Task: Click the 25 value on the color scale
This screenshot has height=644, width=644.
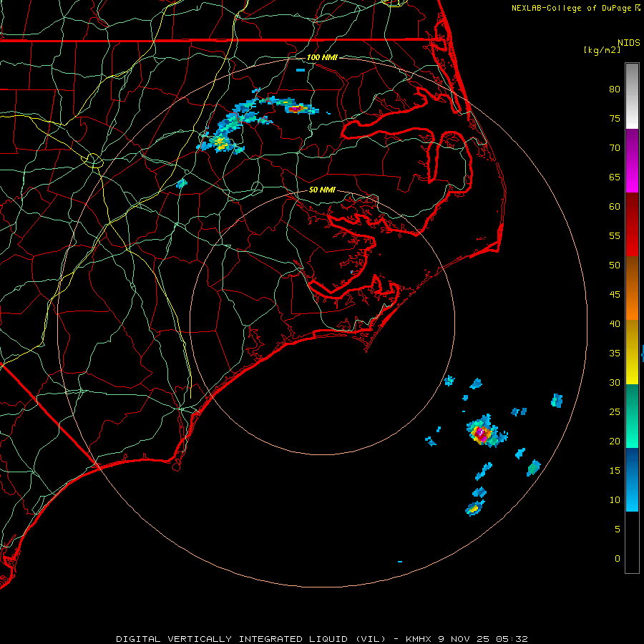Action: [615, 412]
